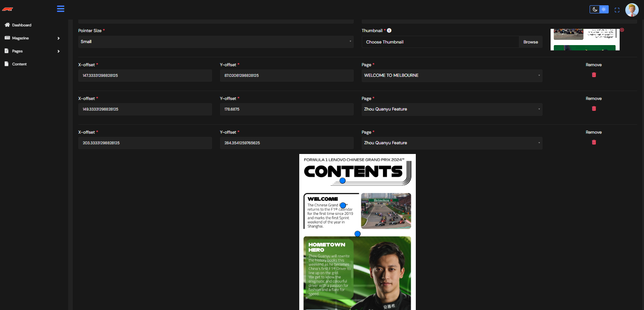This screenshot has height=310, width=644.
Task: Open the Page dropdown beside Y-offset 178.6875
Action: [x=452, y=109]
